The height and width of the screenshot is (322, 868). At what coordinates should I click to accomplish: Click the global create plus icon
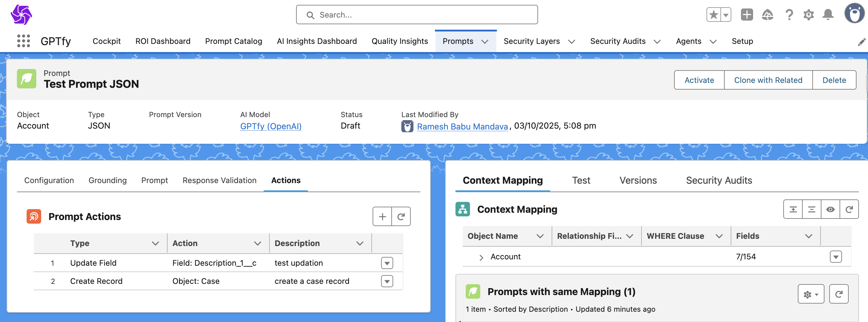click(x=747, y=15)
